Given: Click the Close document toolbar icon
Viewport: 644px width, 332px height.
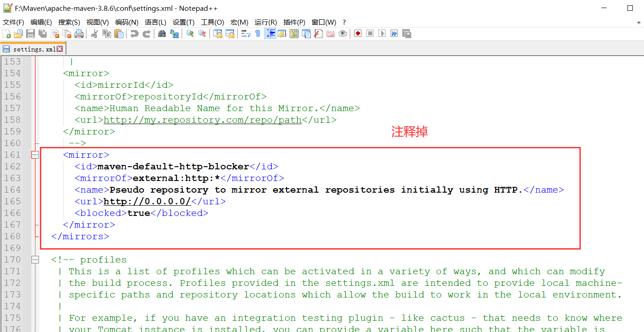Looking at the screenshot, I should click(x=55, y=34).
